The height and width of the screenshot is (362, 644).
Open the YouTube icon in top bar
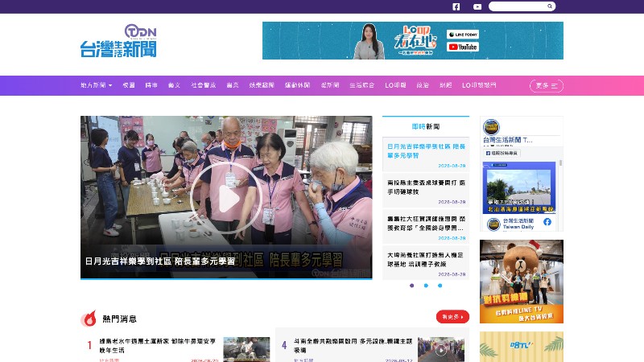point(477,6)
